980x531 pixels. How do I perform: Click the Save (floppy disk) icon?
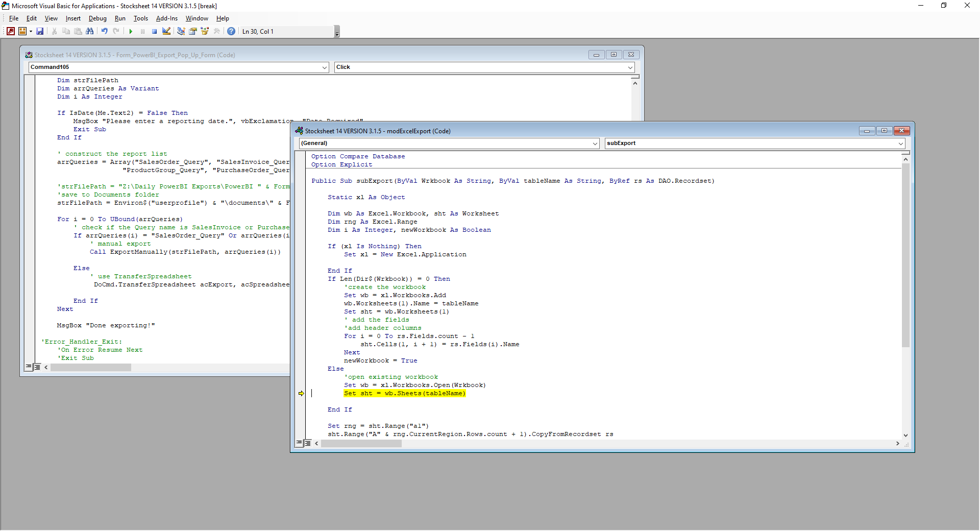tap(40, 31)
